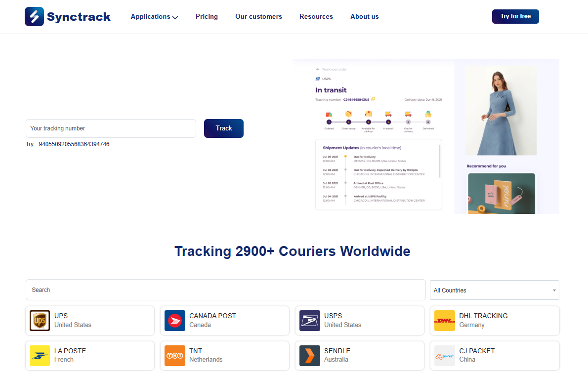Viewport: 588px width, 373px height.
Task: Open the All Countries dropdown
Action: 494,290
